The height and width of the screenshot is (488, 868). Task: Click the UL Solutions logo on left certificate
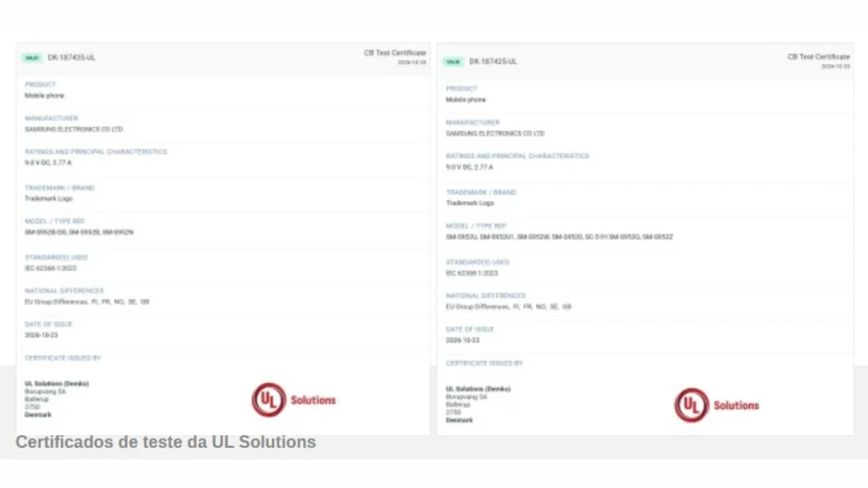tap(294, 400)
